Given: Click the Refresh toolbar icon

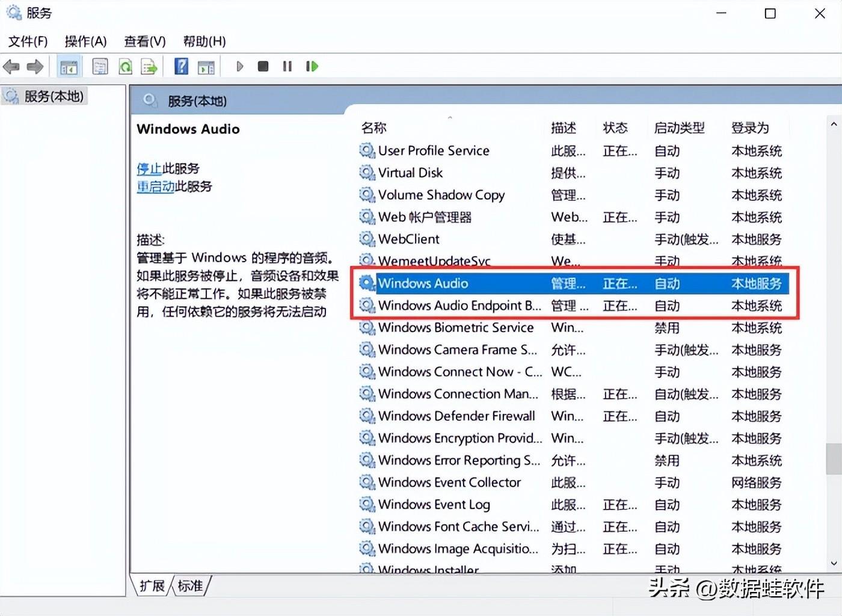Looking at the screenshot, I should [125, 67].
